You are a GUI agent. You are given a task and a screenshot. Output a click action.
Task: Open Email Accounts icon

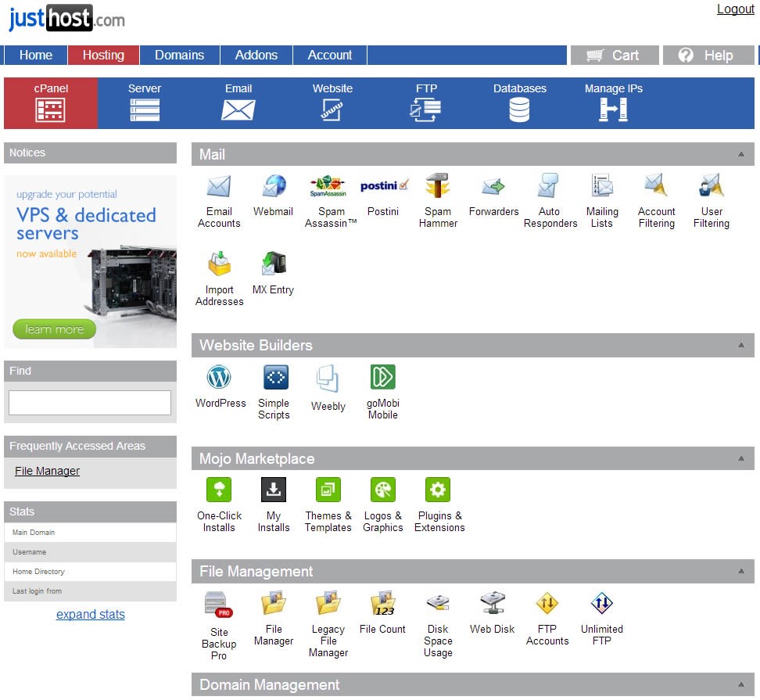(x=219, y=186)
